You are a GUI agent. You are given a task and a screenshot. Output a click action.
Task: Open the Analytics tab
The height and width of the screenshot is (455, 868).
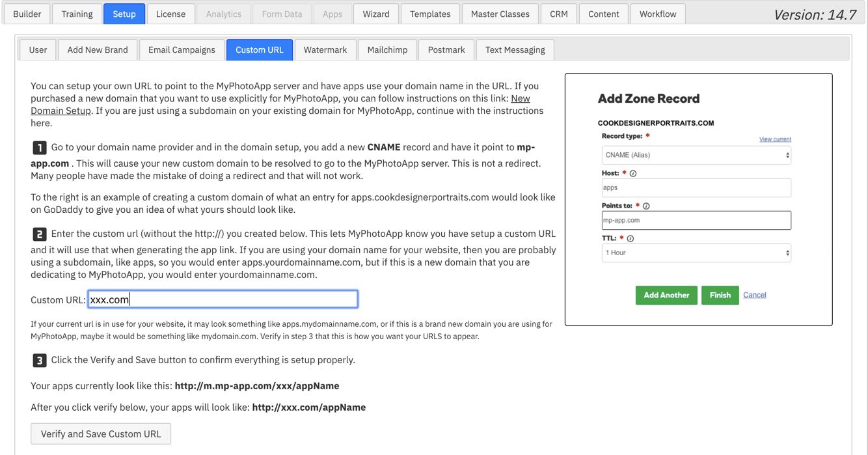(224, 14)
